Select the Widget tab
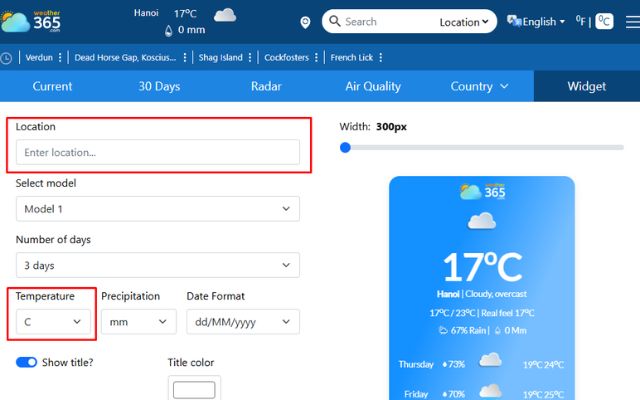This screenshot has height=400, width=640. tap(587, 86)
